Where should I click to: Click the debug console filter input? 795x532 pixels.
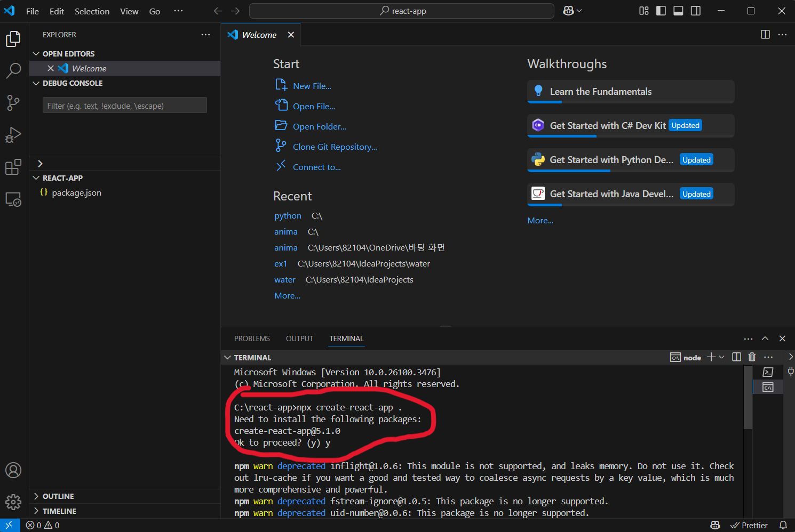[124, 106]
